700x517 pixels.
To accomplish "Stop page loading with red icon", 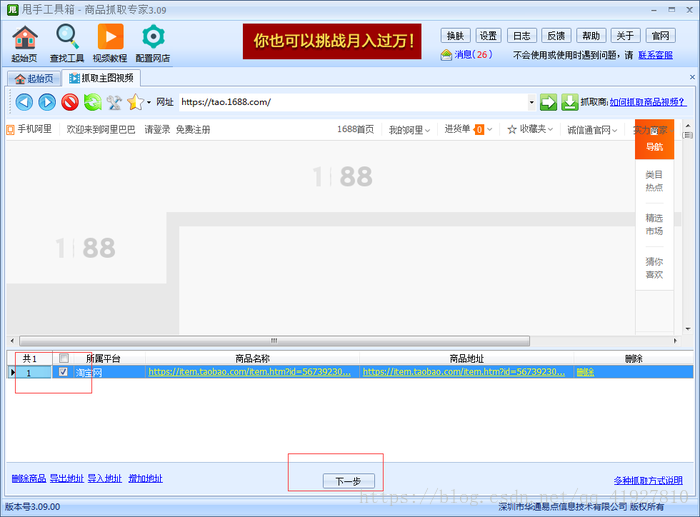I will 70,102.
